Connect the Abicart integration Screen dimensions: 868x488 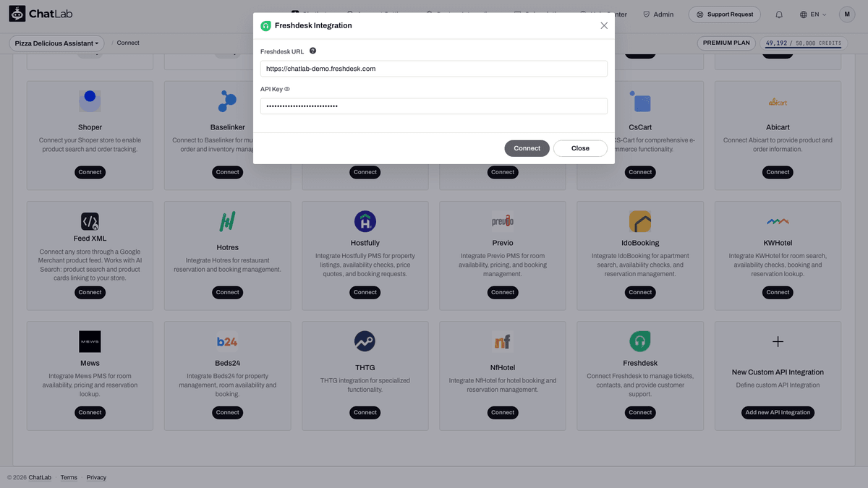(x=778, y=172)
